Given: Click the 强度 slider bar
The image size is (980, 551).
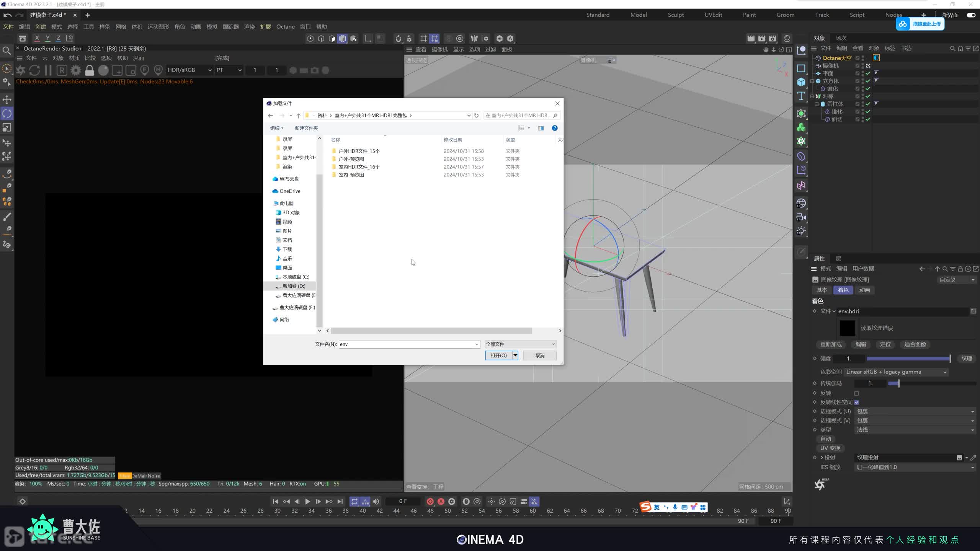Looking at the screenshot, I should pyautogui.click(x=908, y=359).
